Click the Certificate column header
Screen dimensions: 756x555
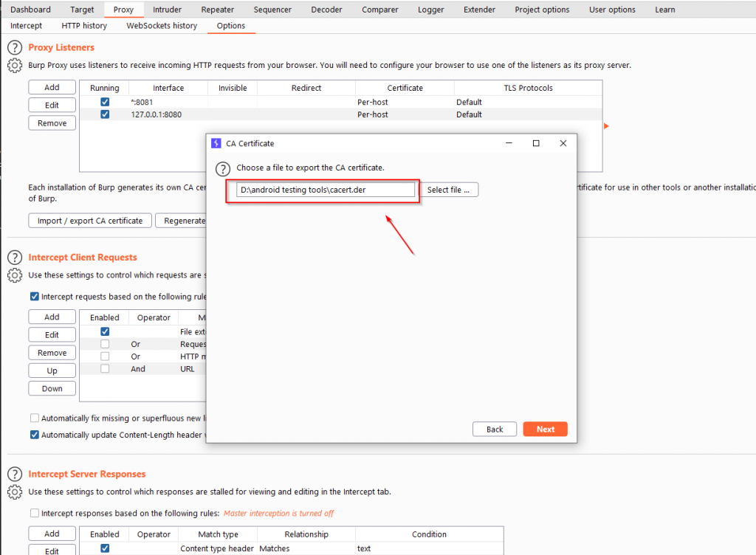point(405,88)
